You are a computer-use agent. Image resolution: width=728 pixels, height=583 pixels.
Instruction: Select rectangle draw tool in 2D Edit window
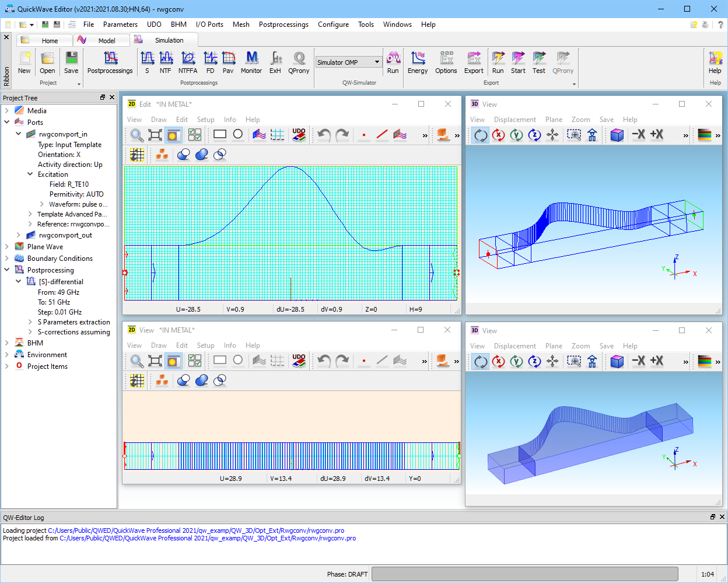(x=220, y=134)
